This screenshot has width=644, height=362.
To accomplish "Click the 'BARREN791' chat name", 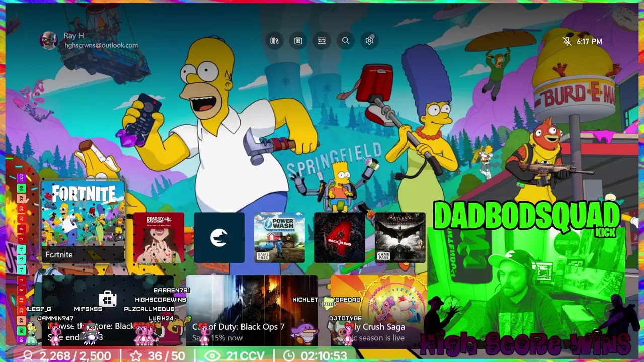I will click(x=172, y=290).
